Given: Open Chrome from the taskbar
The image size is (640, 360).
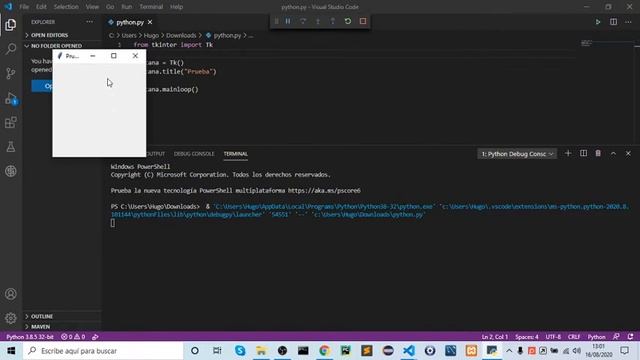Looking at the screenshot, I should click(324, 351).
